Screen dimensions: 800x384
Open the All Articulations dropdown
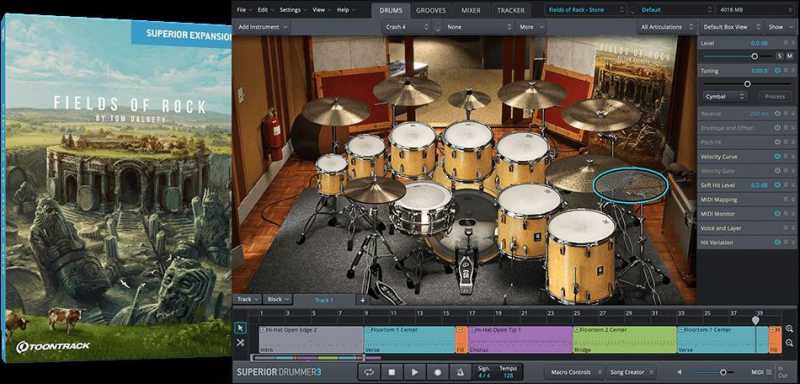(x=666, y=27)
